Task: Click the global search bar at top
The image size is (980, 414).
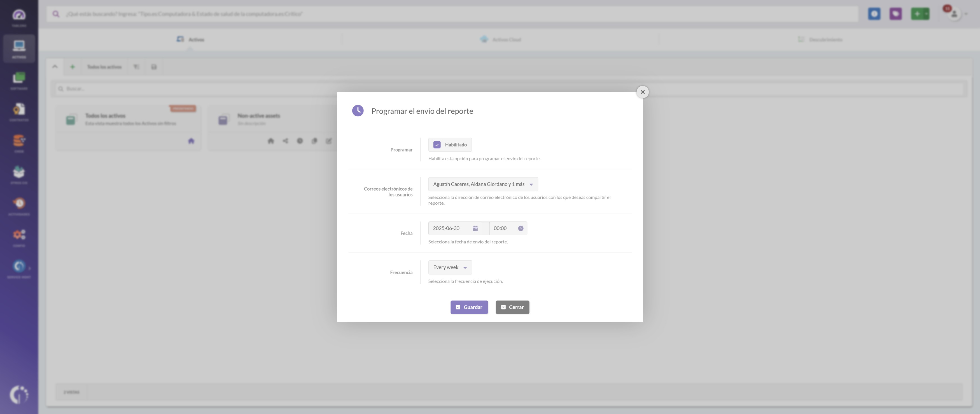Action: pyautogui.click(x=452, y=14)
